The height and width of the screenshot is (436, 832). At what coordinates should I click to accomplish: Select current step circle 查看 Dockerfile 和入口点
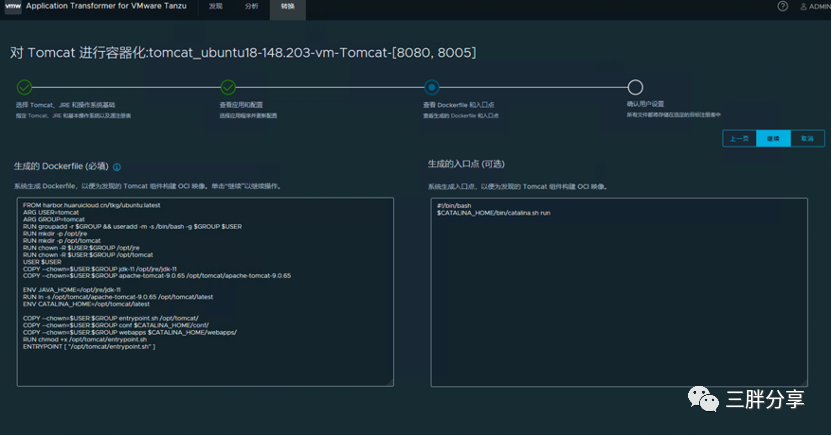432,87
